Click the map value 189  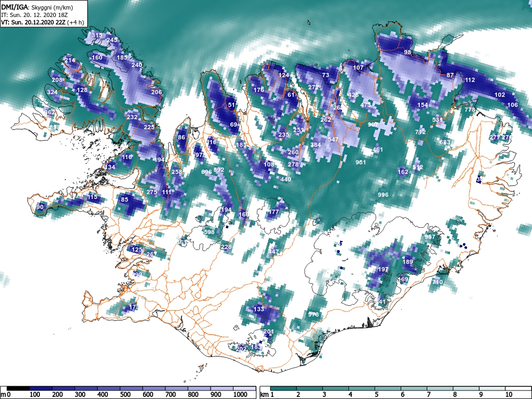(408, 262)
